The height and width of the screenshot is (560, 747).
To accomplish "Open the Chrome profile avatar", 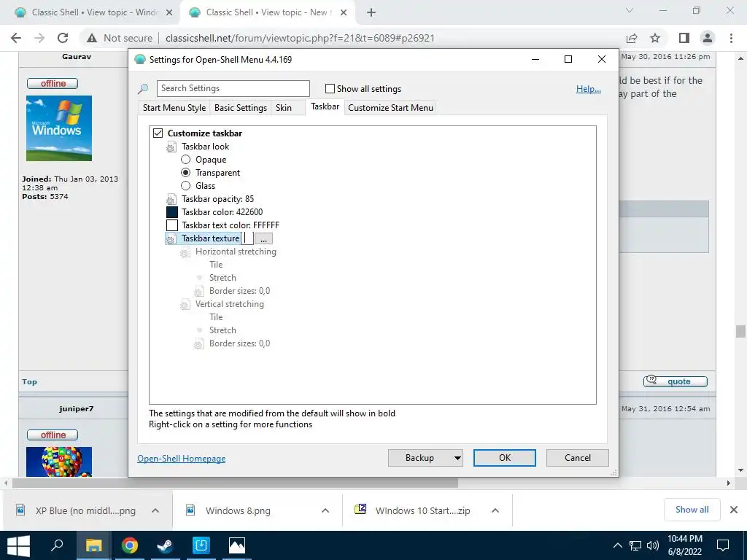I will coord(708,38).
